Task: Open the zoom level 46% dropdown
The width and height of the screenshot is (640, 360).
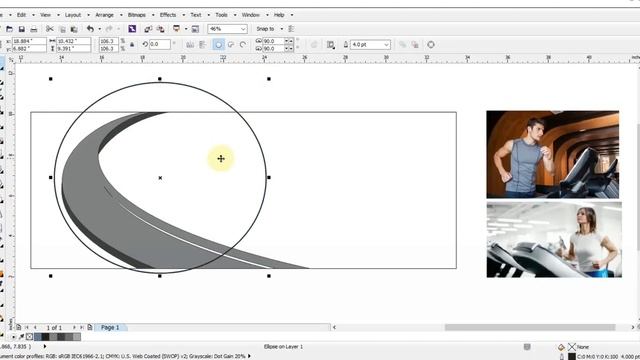Action: click(243, 29)
